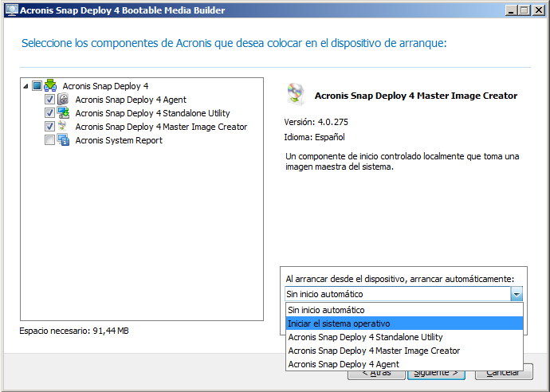The height and width of the screenshot is (392, 550).
Task: Click the component description paragraph
Action: tap(403, 161)
